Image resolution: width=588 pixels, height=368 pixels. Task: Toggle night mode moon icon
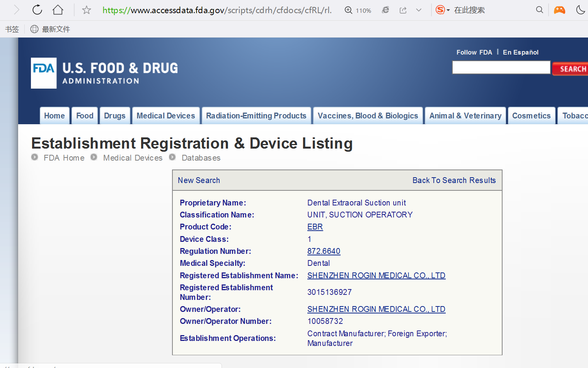coord(581,10)
